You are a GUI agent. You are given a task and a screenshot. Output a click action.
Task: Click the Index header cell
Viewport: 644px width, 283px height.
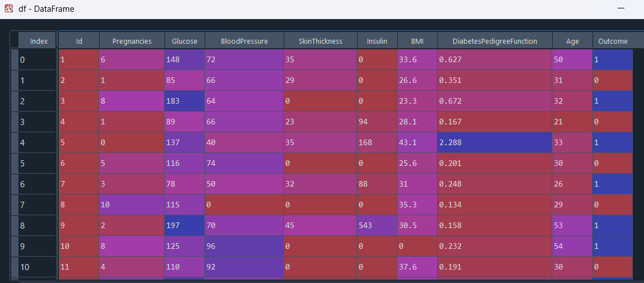pyautogui.click(x=39, y=41)
